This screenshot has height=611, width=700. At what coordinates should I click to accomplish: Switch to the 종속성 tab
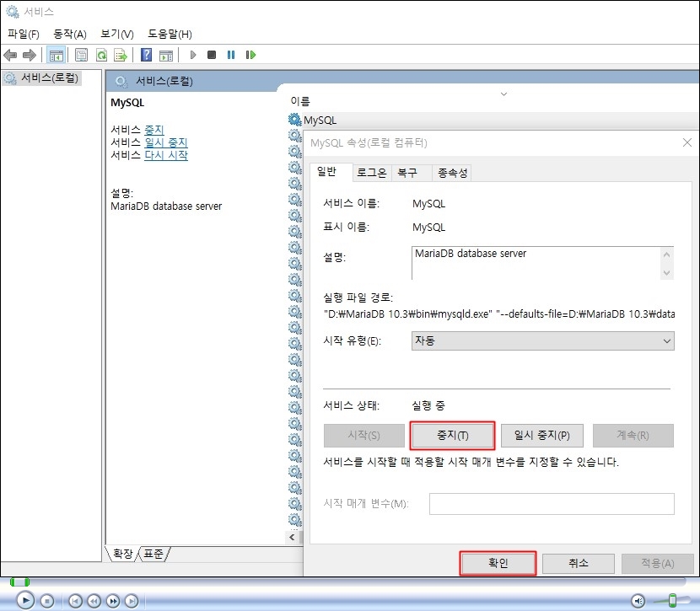[x=452, y=173]
